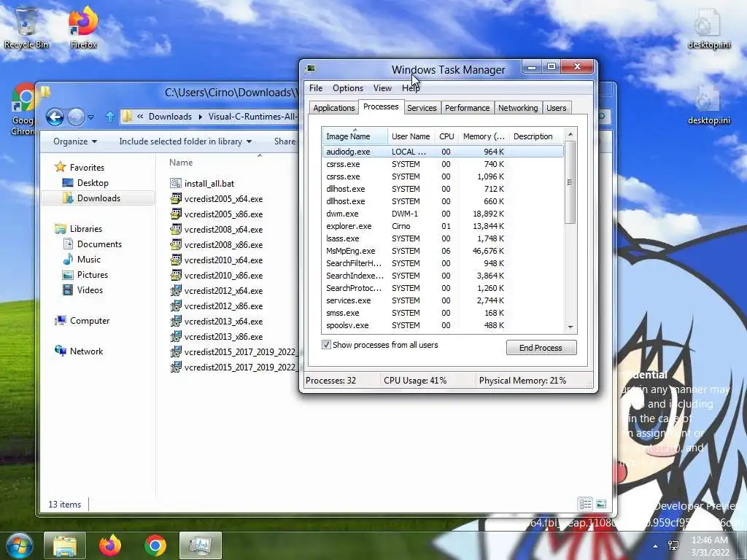Select vcredist2008_x86.exe icon
The width and height of the screenshot is (747, 560).
click(x=176, y=244)
